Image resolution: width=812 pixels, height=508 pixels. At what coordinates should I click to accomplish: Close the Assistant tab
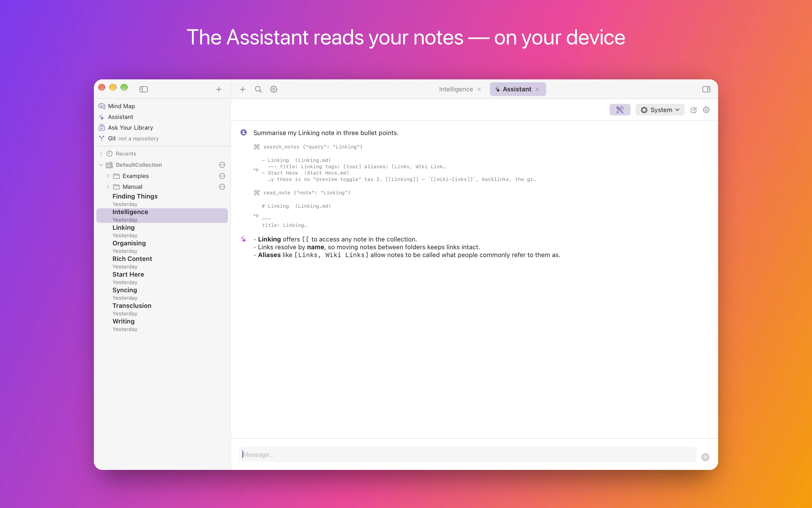[x=537, y=89]
